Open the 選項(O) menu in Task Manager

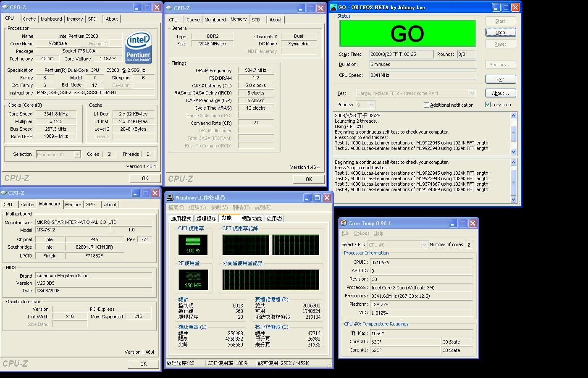pos(197,207)
